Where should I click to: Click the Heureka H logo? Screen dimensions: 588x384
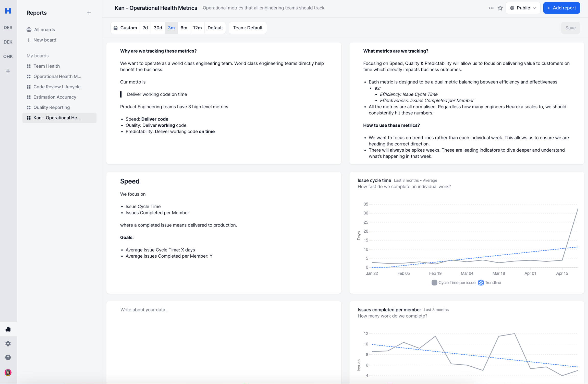[x=8, y=11]
